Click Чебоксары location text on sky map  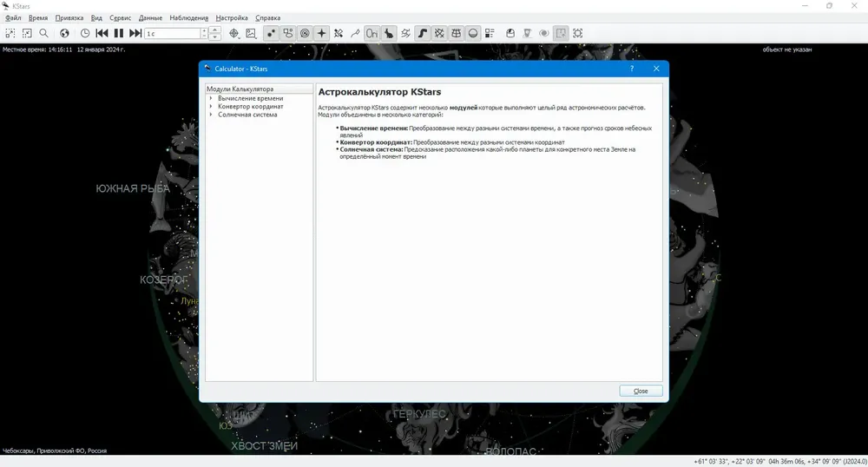click(54, 451)
